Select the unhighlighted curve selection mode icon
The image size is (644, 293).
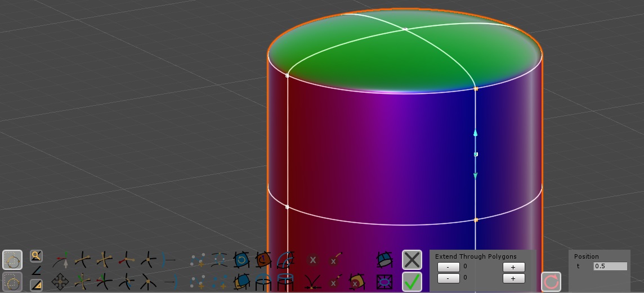[x=12, y=282]
